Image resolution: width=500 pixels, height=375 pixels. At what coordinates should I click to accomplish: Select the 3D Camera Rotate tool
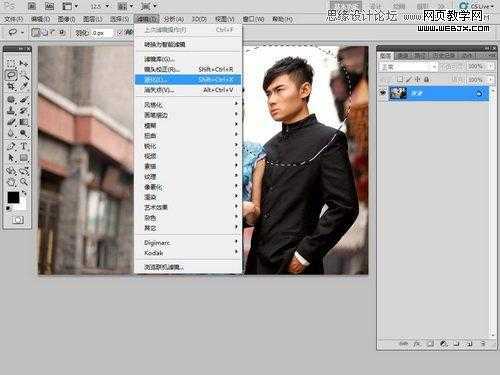(x=24, y=171)
